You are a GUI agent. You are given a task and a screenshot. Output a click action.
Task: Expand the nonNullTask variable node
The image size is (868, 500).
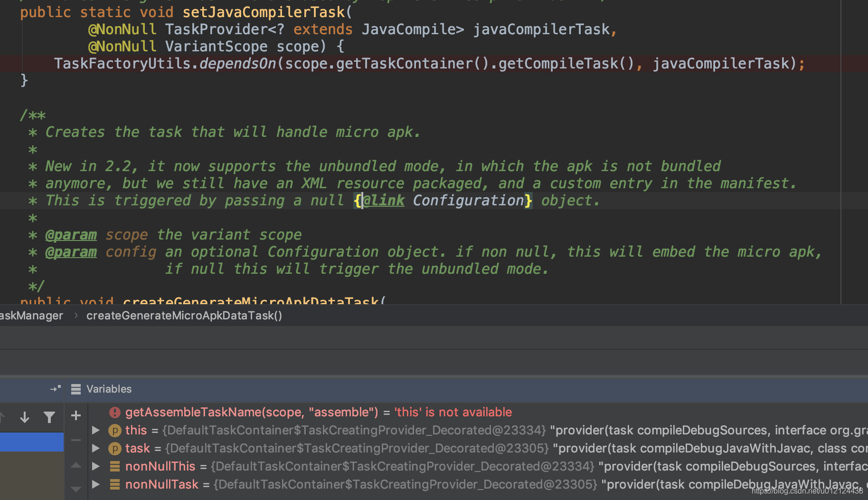click(x=95, y=484)
